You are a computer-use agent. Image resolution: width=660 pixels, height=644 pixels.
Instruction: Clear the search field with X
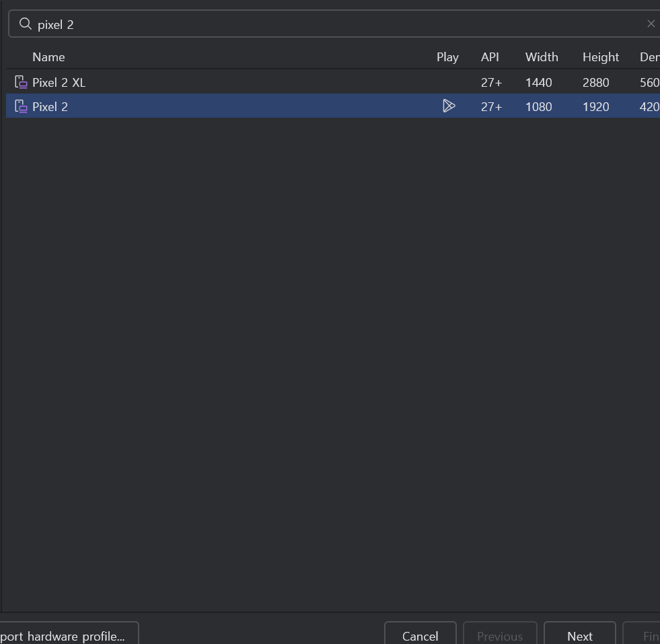pyautogui.click(x=651, y=24)
